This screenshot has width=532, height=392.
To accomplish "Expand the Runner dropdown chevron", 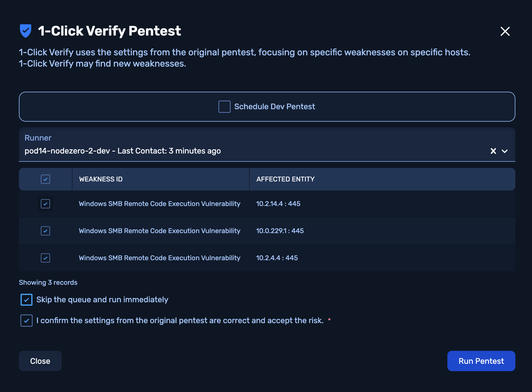I will [x=505, y=151].
